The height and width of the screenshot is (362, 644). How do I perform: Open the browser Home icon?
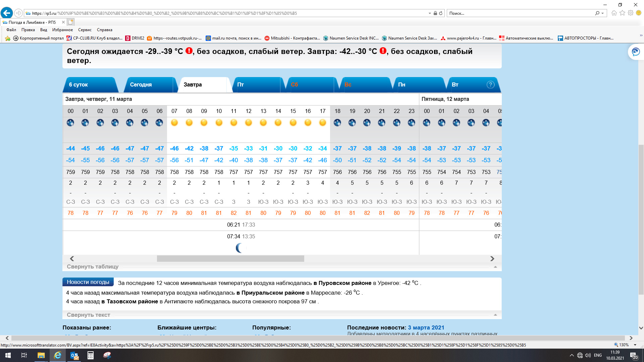tap(614, 13)
